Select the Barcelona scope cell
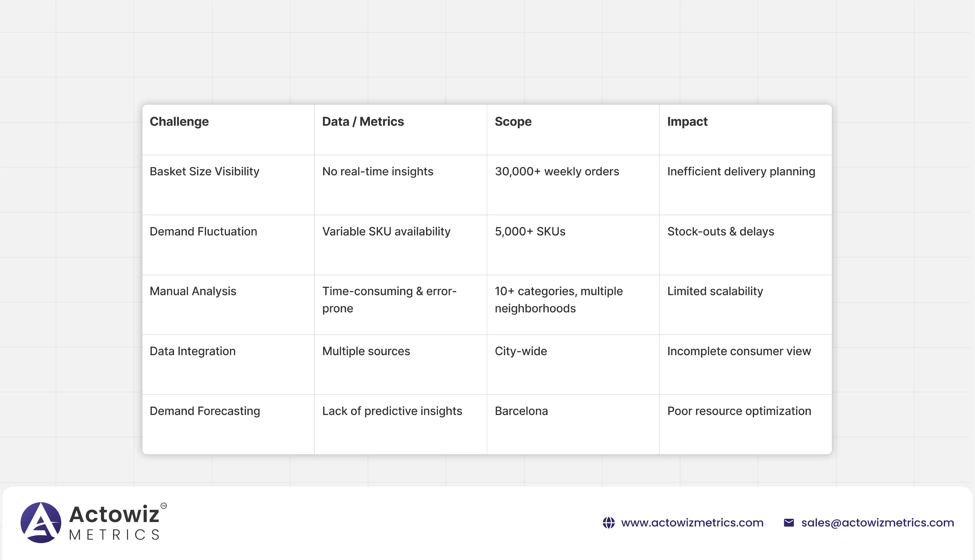The height and width of the screenshot is (560, 975). click(521, 411)
